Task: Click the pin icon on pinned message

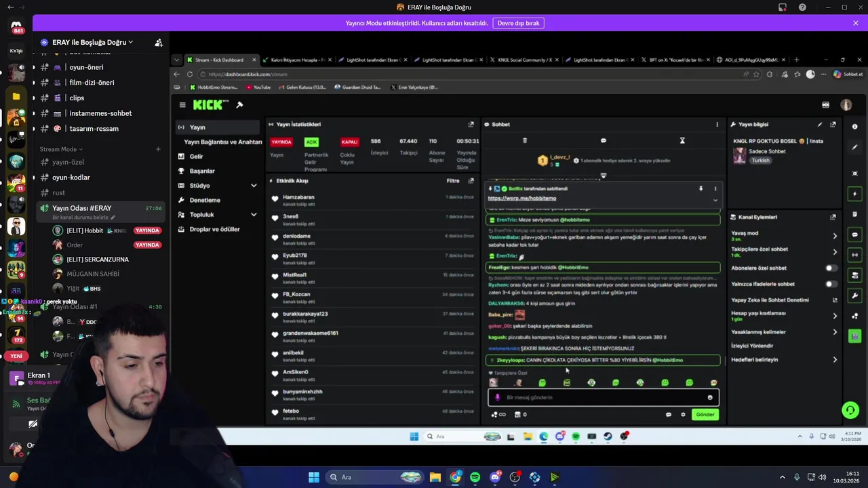Action: pyautogui.click(x=701, y=188)
